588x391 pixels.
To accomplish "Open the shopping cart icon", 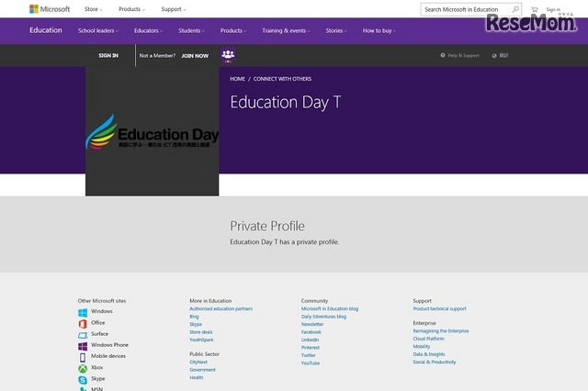I will (534, 10).
